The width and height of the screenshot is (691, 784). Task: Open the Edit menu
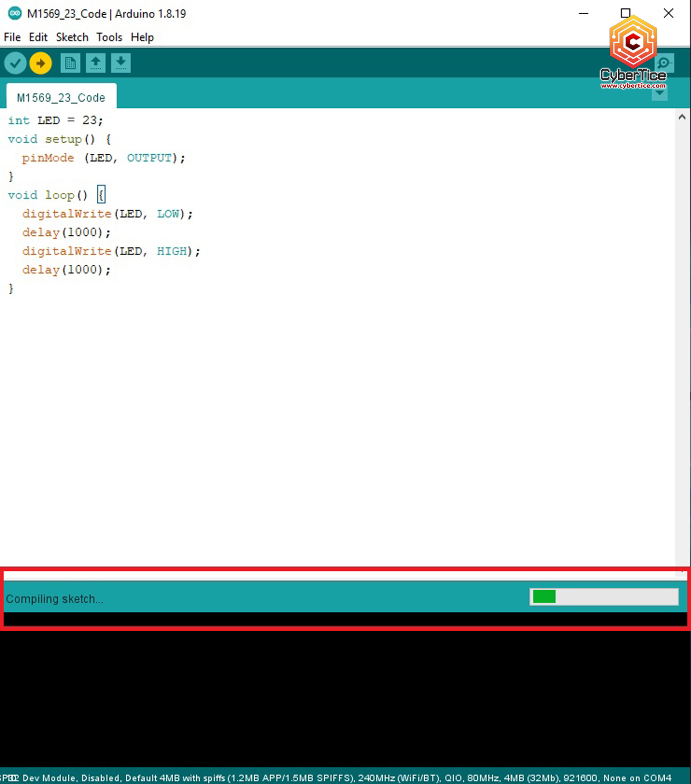[x=38, y=37]
